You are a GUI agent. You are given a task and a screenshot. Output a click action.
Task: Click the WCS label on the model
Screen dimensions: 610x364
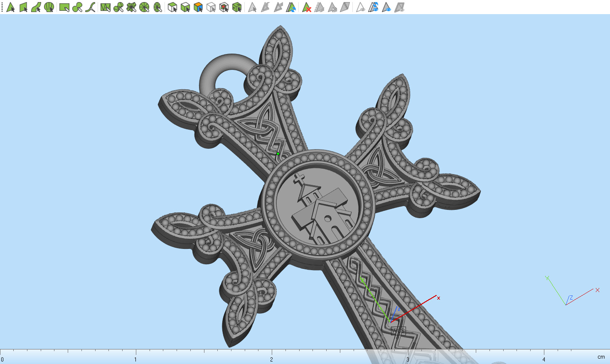pos(398,331)
